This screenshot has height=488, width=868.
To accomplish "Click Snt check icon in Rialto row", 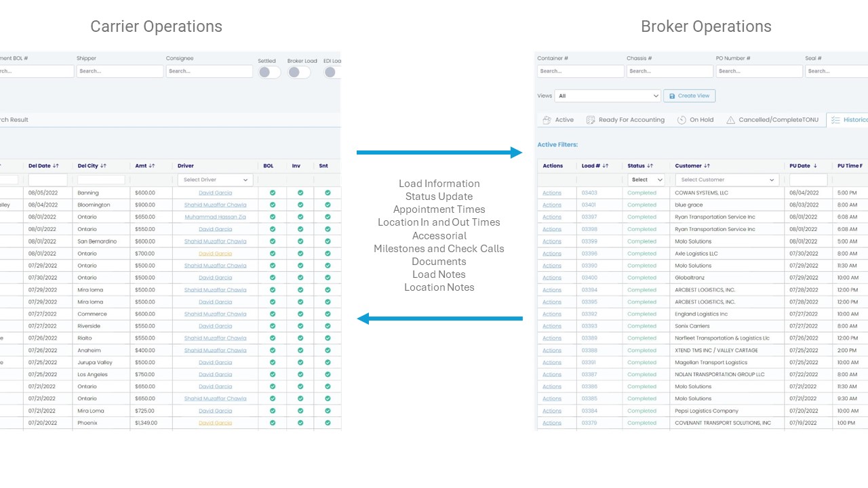I will pos(328,338).
